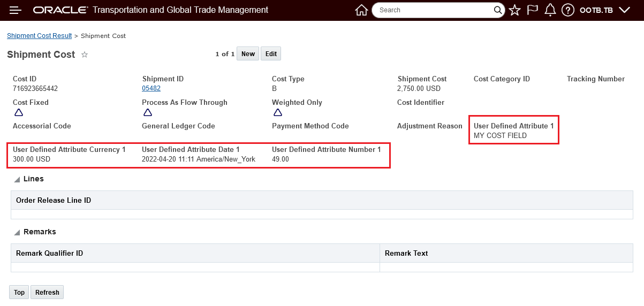The height and width of the screenshot is (306, 644).
Task: Click the Weighted Only triangle indicator
Action: tap(277, 112)
